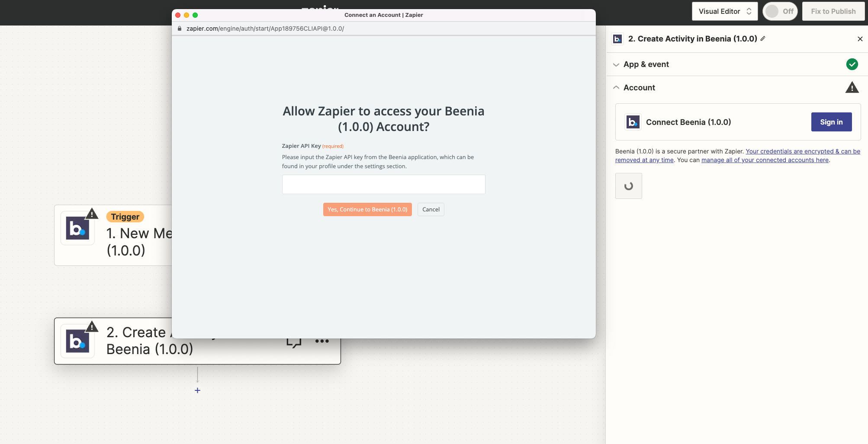
Task: Click the Beenia icon on step 2 card
Action: 77,341
